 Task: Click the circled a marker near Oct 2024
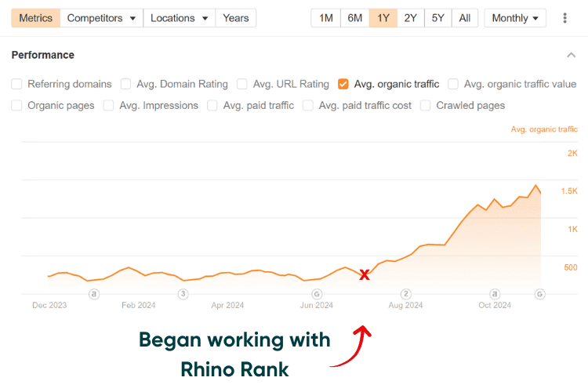point(495,295)
